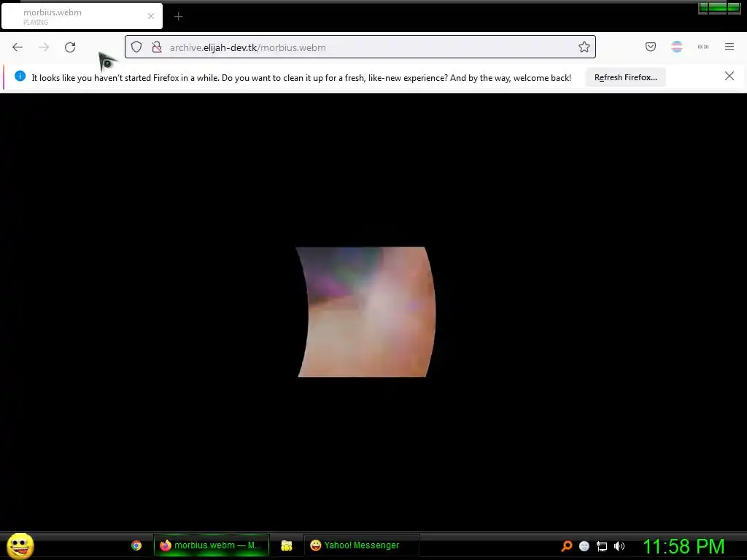The width and height of the screenshot is (747, 560).
Task: Open the Firefox hamburger menu
Action: [x=729, y=47]
